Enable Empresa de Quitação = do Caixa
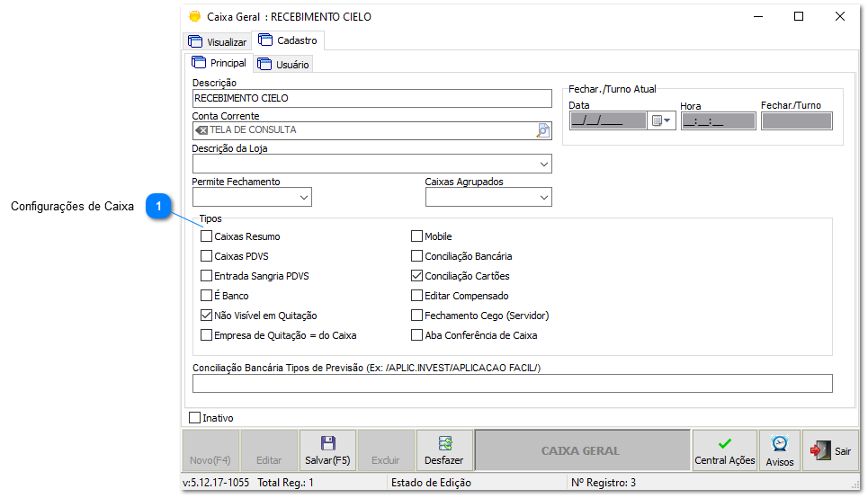This screenshot has height=498, width=868. (207, 335)
